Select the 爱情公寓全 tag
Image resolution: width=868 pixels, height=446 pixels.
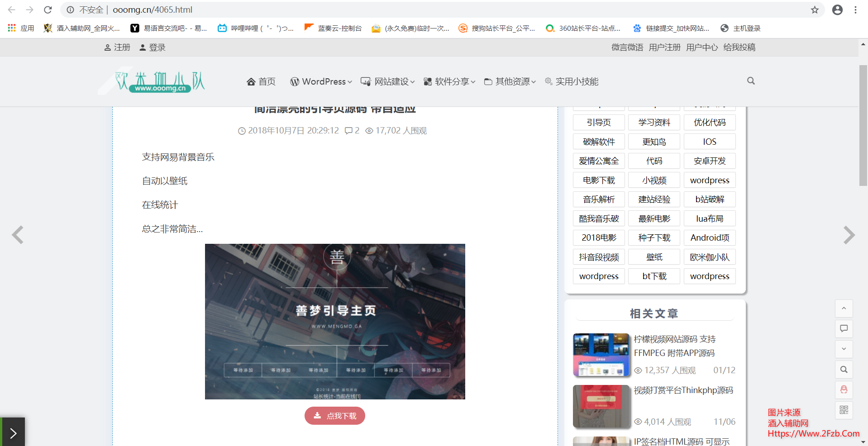click(599, 161)
